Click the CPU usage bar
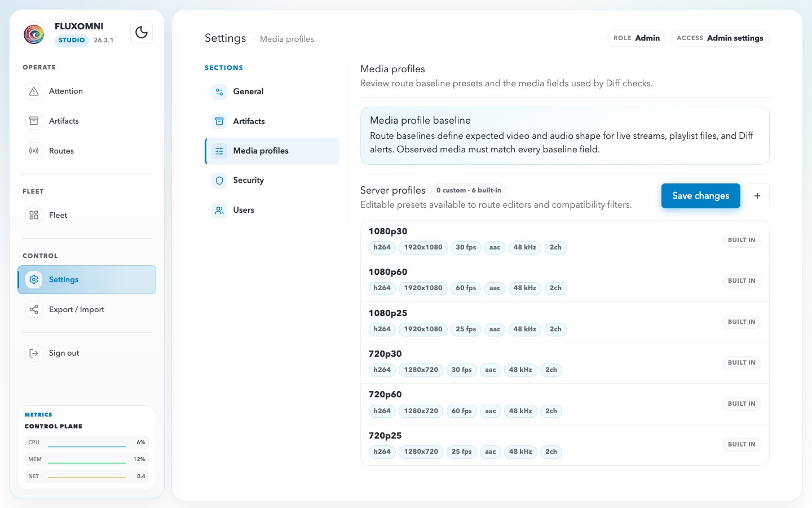Image resolution: width=812 pixels, height=508 pixels. point(87,443)
